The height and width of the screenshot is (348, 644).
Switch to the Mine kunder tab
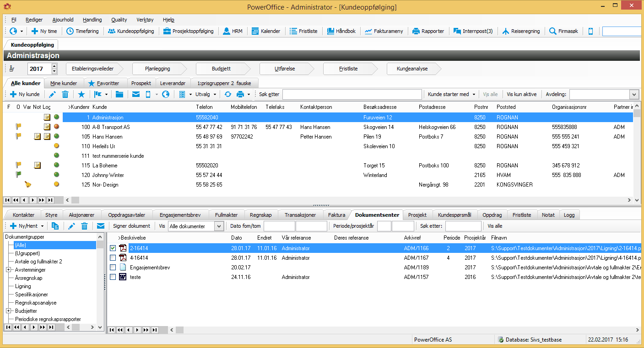[x=64, y=83]
